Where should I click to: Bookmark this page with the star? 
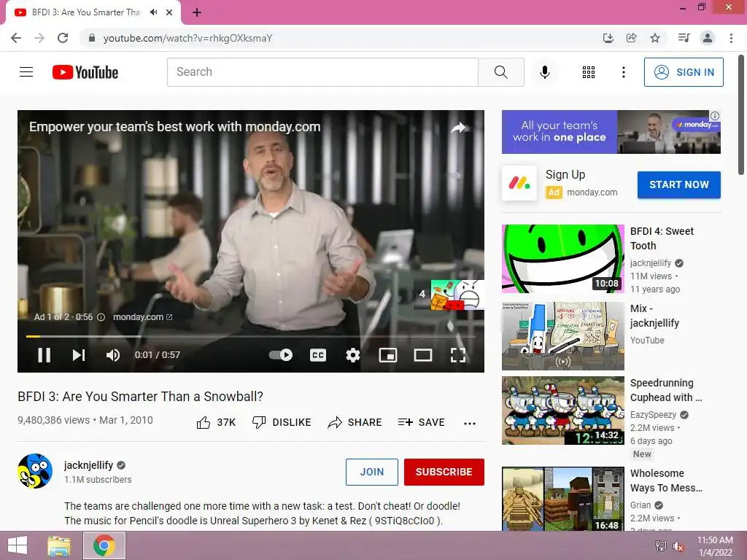655,38
